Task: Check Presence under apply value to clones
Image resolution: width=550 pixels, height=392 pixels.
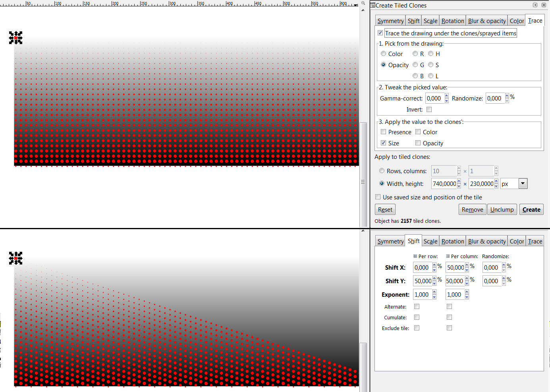Action: point(383,131)
